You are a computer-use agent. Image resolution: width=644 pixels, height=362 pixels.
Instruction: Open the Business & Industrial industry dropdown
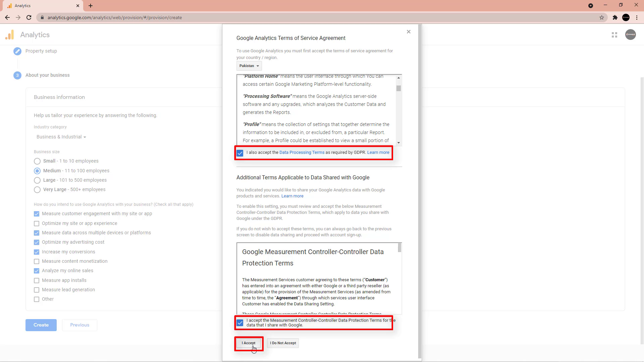pyautogui.click(x=61, y=137)
